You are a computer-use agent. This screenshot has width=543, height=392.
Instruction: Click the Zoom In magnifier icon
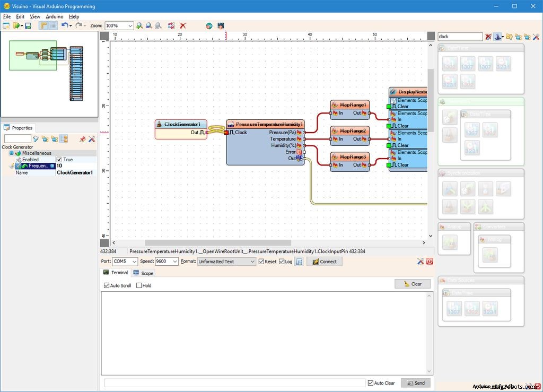click(139, 25)
